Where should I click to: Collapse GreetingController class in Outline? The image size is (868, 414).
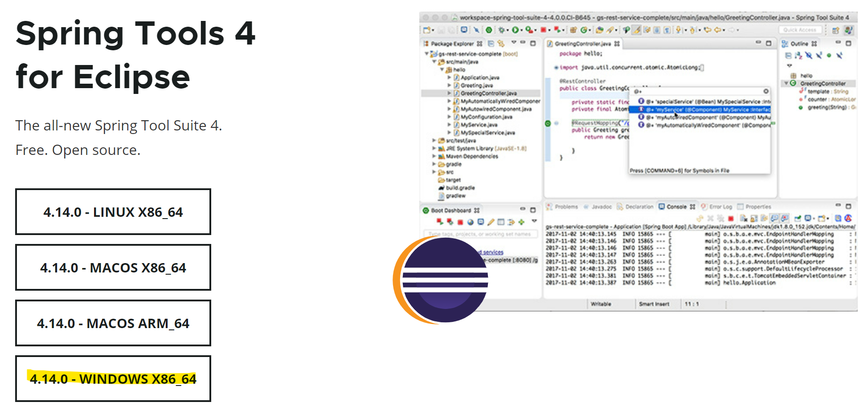(x=786, y=83)
